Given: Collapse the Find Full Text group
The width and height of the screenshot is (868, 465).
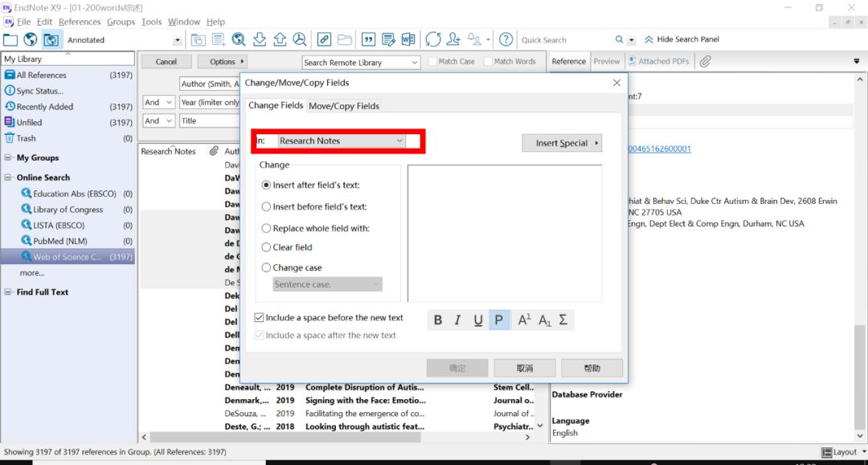Looking at the screenshot, I should coord(8,292).
